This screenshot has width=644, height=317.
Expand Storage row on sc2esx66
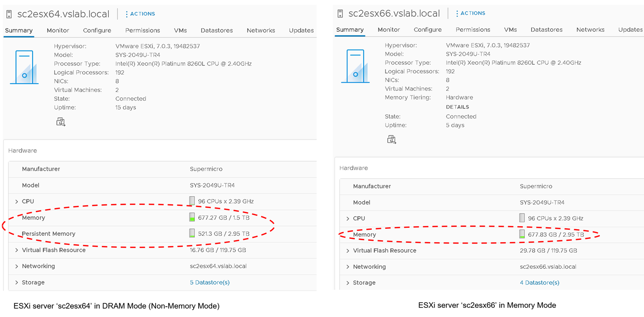[x=347, y=283]
